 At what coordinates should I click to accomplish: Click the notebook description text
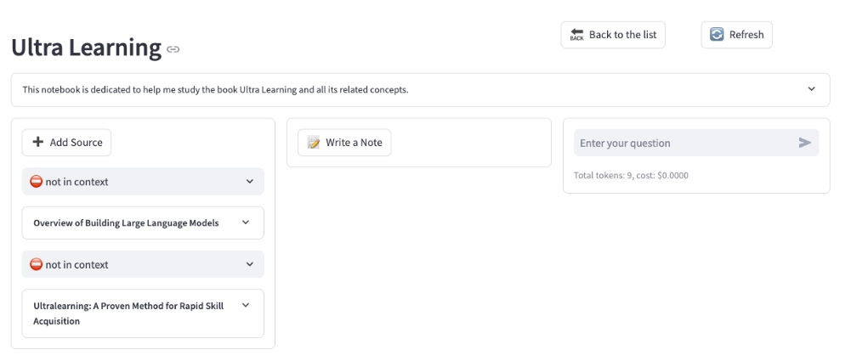click(x=215, y=89)
